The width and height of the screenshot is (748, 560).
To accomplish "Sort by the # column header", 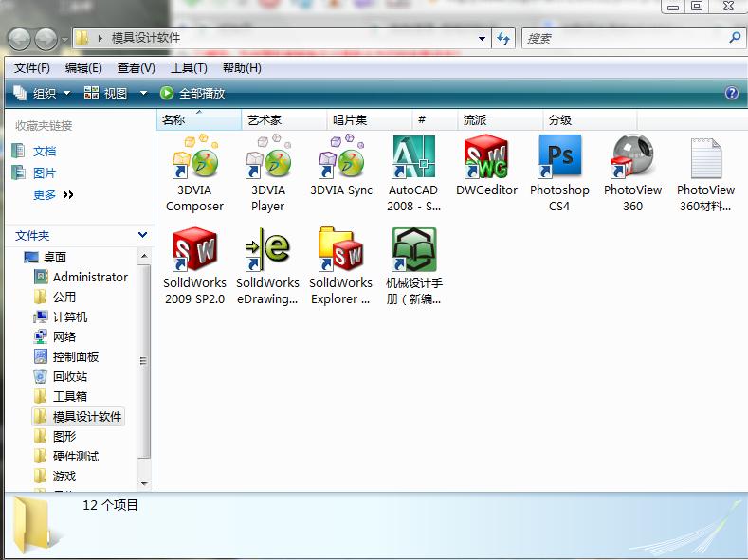I will click(434, 119).
